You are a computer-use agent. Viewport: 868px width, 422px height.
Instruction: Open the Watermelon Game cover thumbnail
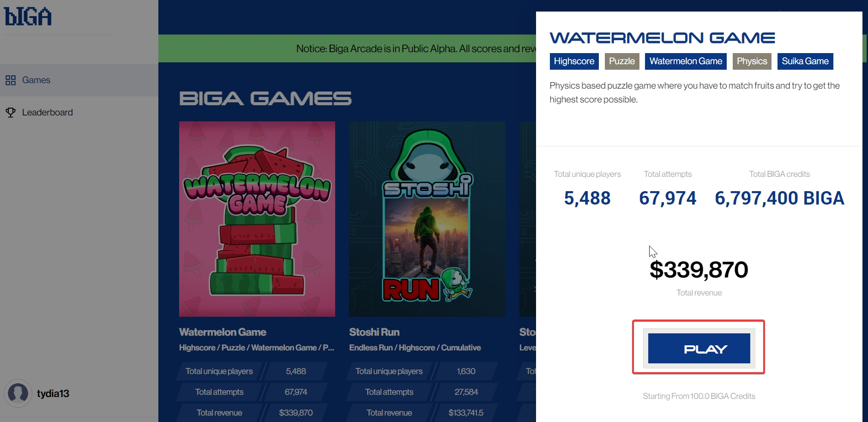point(257,219)
